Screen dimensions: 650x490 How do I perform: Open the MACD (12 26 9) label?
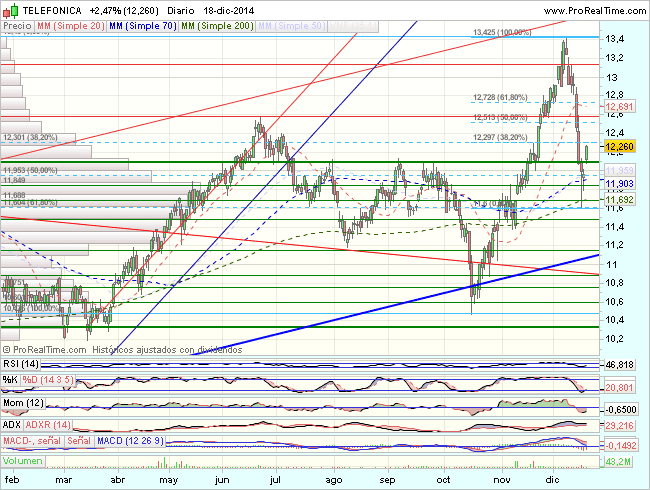point(130,441)
